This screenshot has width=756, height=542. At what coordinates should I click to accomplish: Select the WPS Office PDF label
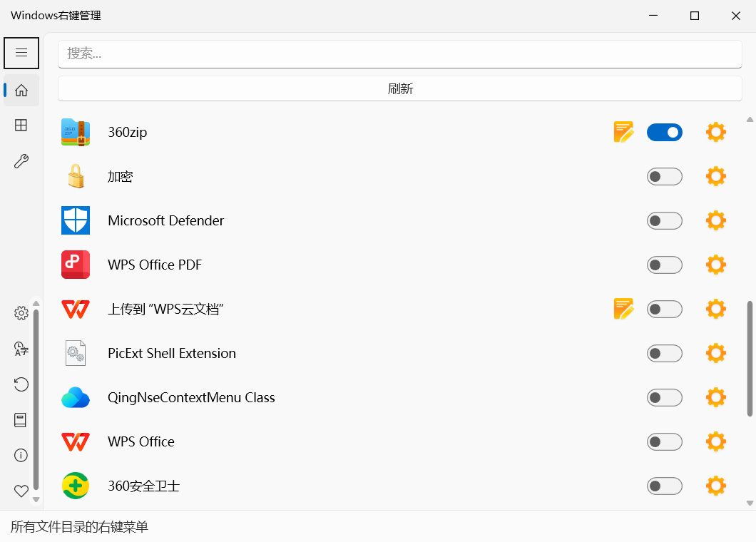[155, 265]
